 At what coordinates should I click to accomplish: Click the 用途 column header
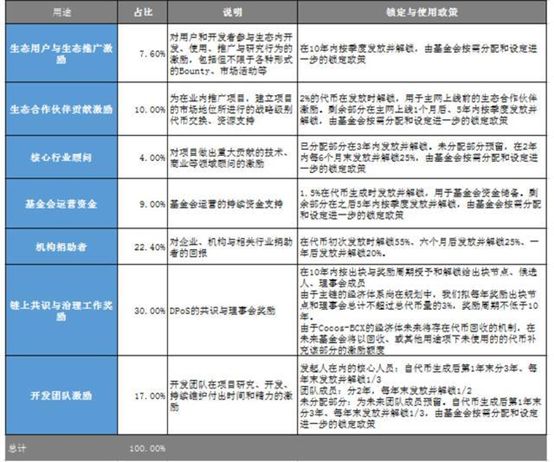tap(61, 12)
